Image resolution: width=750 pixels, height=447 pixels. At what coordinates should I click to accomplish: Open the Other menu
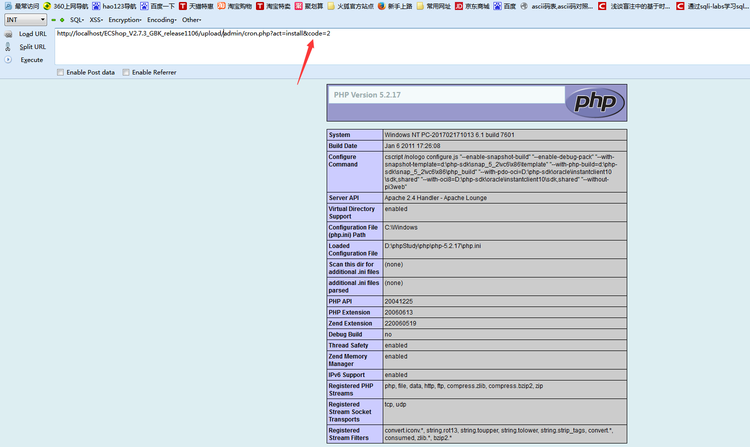tap(191, 20)
